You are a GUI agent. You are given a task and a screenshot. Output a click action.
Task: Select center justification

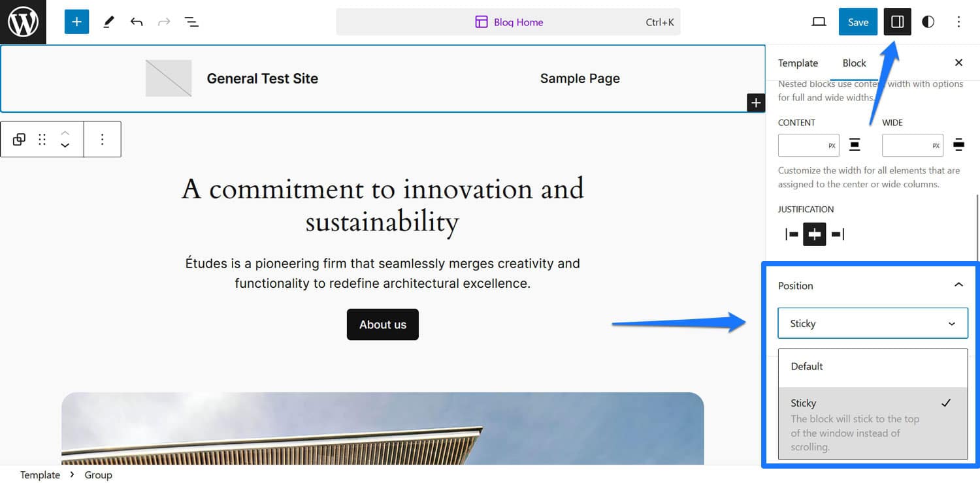click(815, 234)
